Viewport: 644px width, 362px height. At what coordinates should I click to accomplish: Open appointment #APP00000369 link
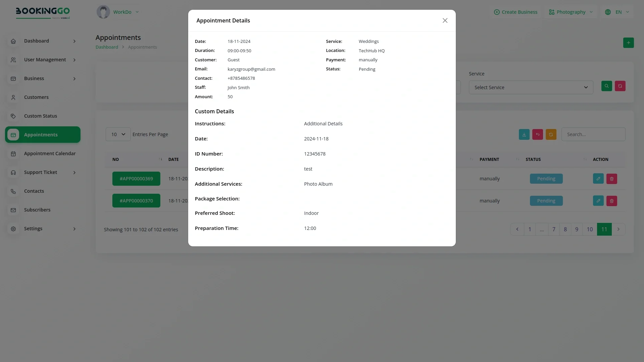pyautogui.click(x=136, y=179)
